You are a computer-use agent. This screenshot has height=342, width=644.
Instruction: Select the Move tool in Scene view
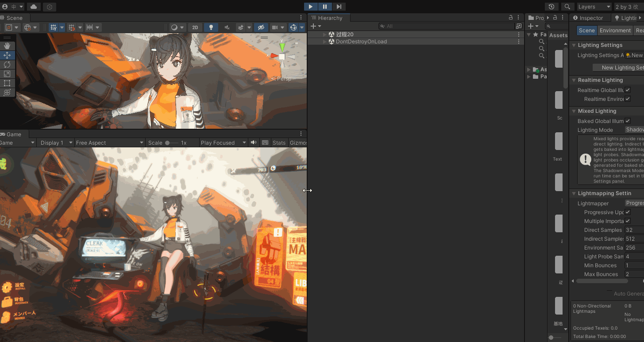pos(7,55)
